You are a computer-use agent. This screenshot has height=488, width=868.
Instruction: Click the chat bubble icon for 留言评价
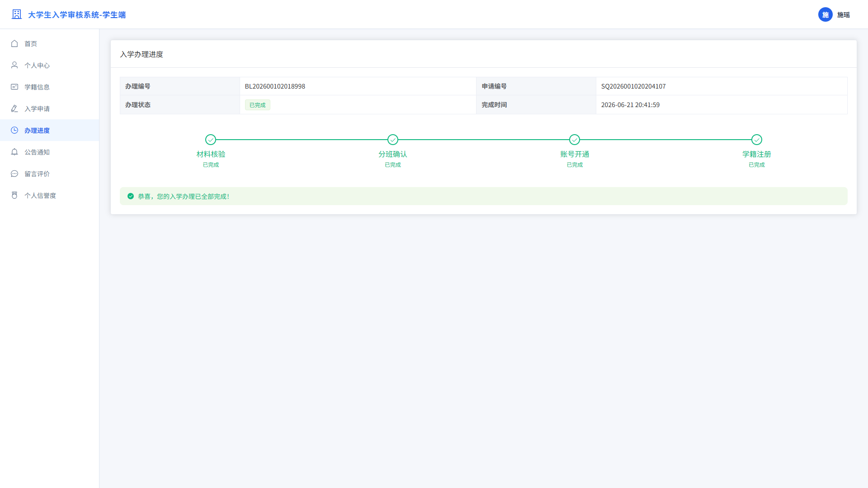pyautogui.click(x=14, y=174)
